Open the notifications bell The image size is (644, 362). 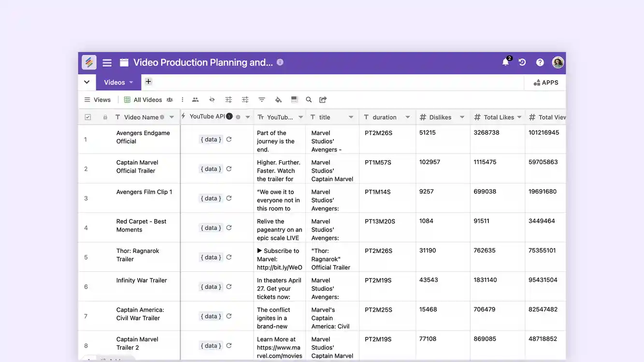pos(505,62)
